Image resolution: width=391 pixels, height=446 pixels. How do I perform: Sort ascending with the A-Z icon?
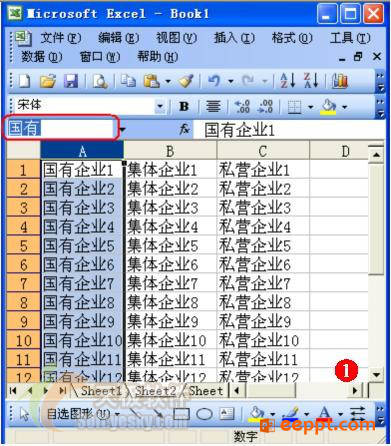point(288,81)
